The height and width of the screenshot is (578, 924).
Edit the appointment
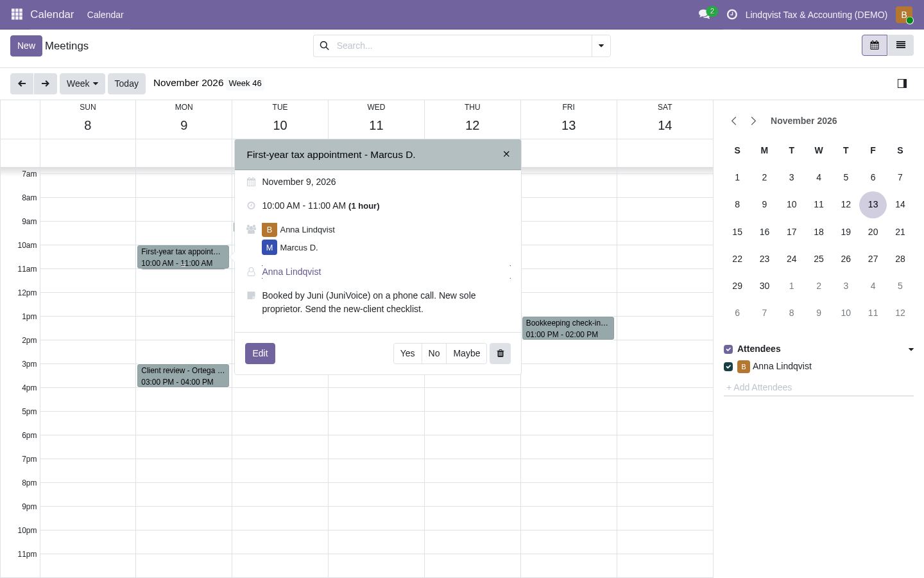[x=260, y=353]
